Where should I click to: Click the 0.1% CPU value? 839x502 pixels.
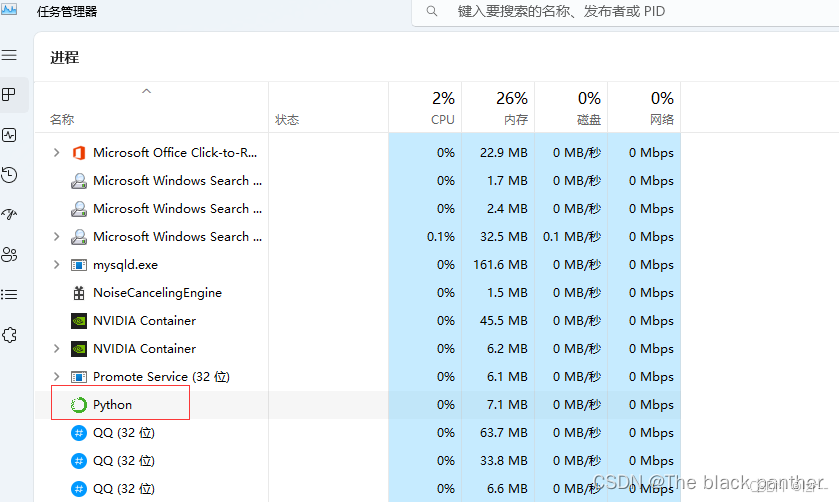pyautogui.click(x=441, y=237)
